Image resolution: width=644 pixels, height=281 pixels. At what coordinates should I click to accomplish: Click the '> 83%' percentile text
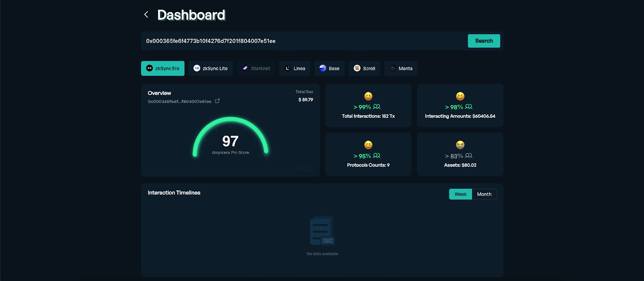click(x=454, y=156)
